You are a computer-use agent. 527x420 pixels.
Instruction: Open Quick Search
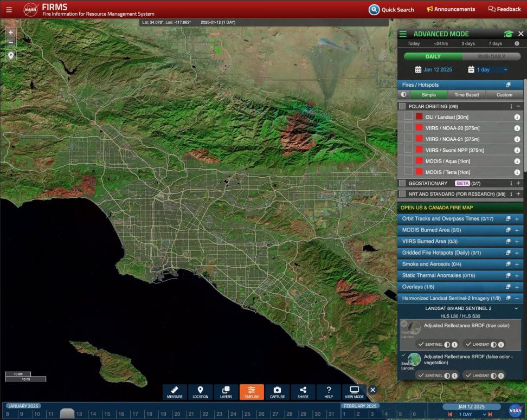tap(391, 9)
